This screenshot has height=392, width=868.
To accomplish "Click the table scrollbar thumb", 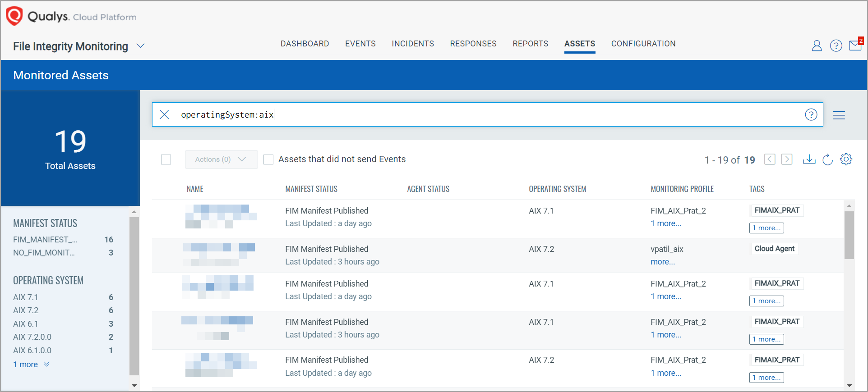I will 849,235.
